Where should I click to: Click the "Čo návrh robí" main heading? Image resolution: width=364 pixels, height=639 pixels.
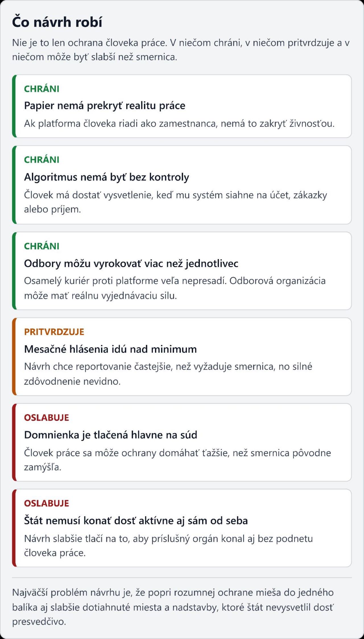tap(57, 22)
